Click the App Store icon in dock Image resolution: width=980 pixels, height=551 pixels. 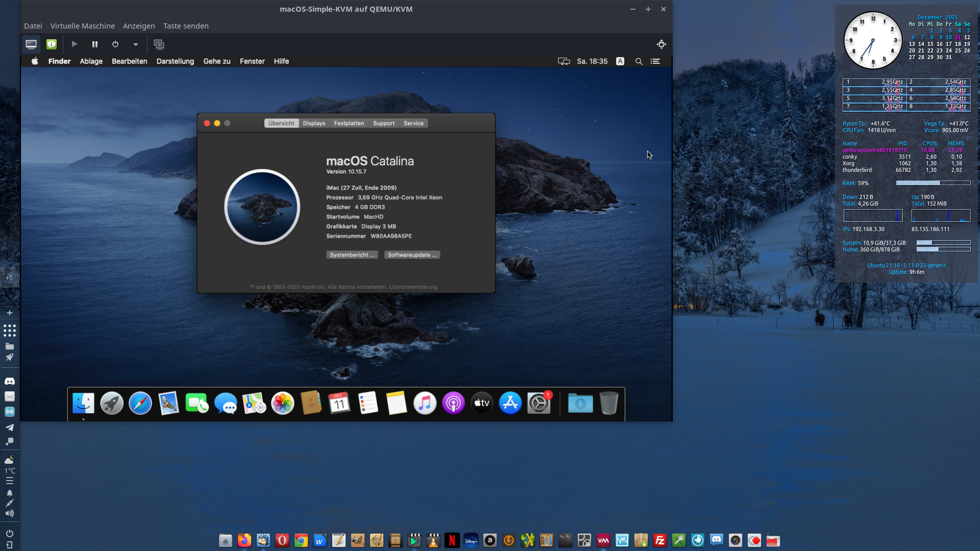coord(510,403)
